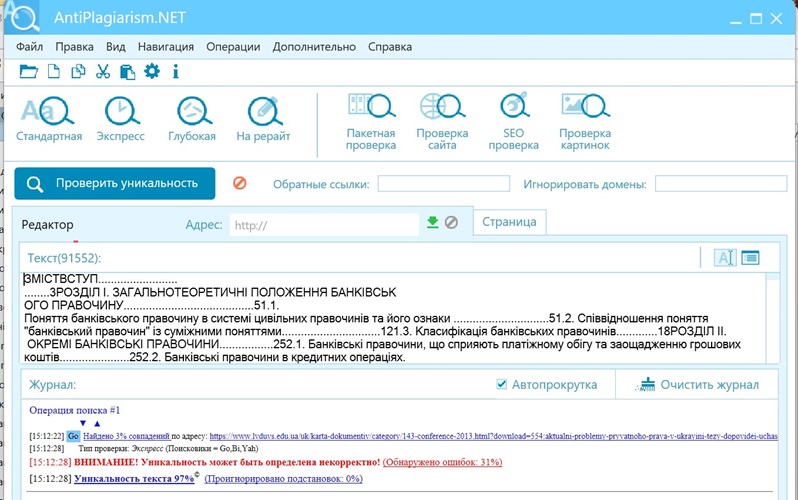
Task: Open settings with the gear icon
Action: click(x=152, y=71)
